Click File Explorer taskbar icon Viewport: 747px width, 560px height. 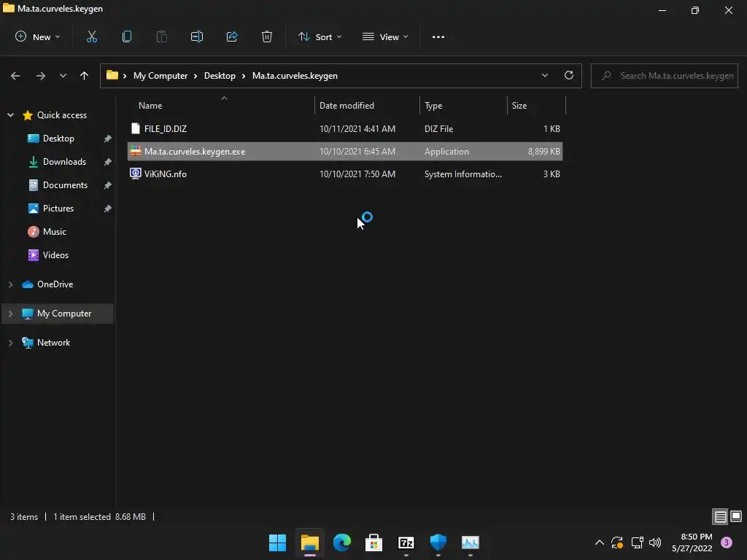(309, 542)
